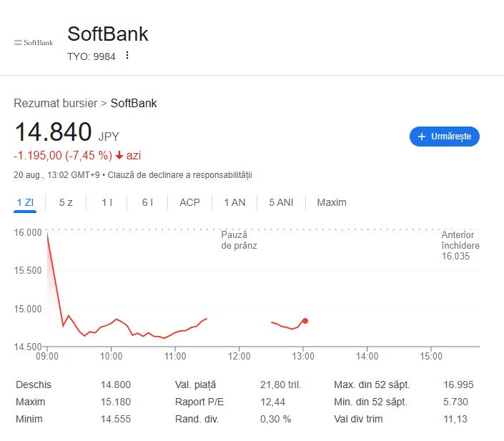Click the Anterior închidere 16.035 label

tap(460, 245)
